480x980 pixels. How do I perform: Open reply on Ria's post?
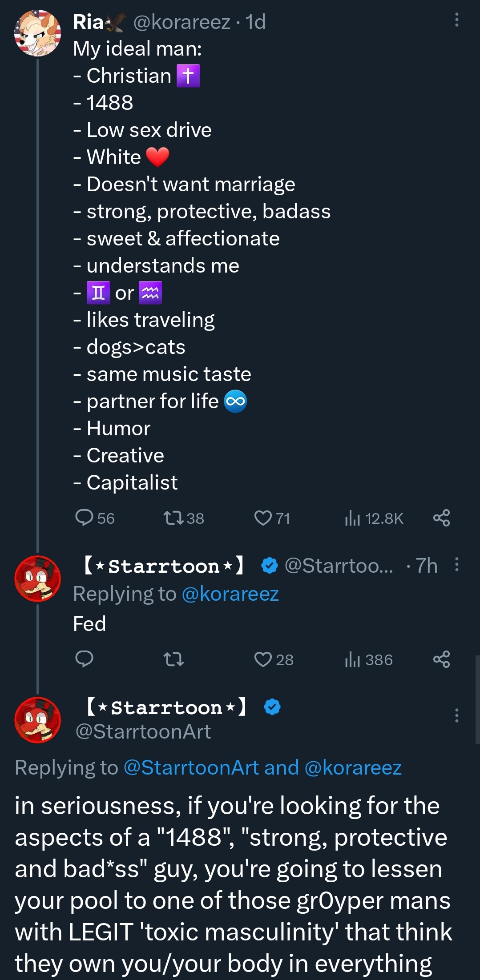point(85,518)
